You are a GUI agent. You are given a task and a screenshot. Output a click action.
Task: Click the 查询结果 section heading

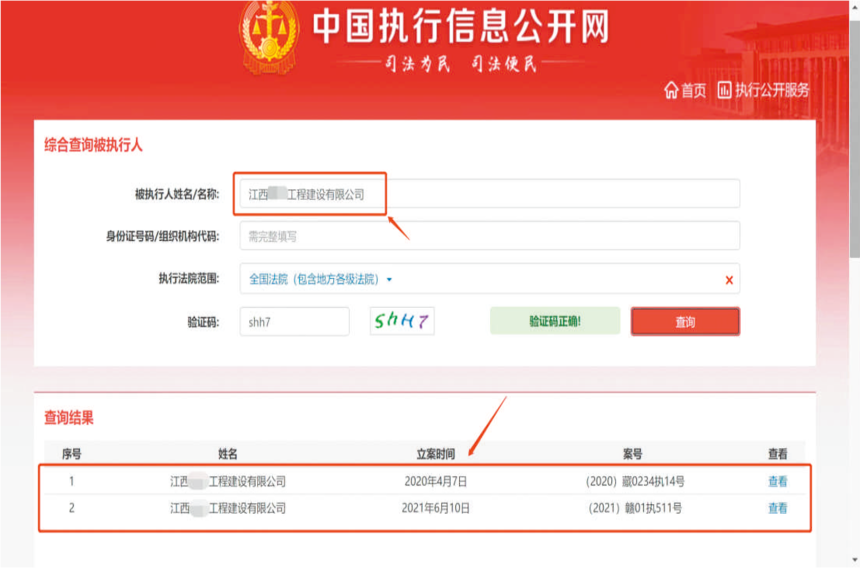click(69, 418)
